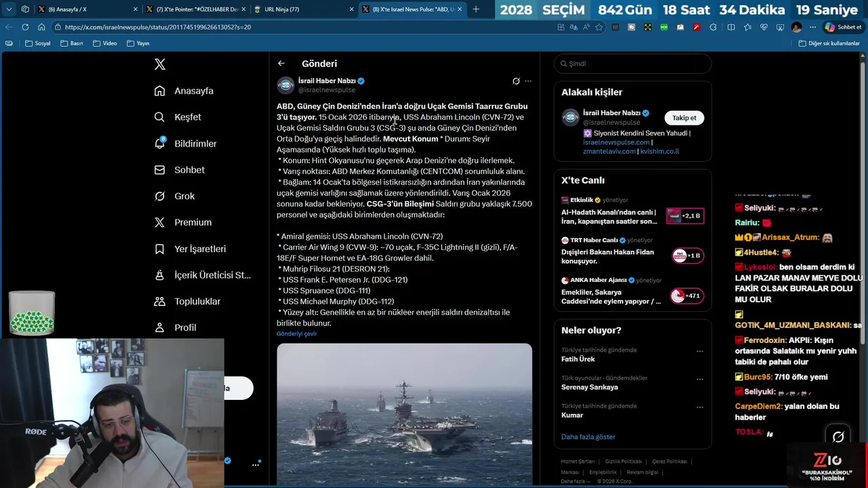Open ANKA Haber Ajansı live broadcast
The height and width of the screenshot is (488, 868).
[633, 291]
